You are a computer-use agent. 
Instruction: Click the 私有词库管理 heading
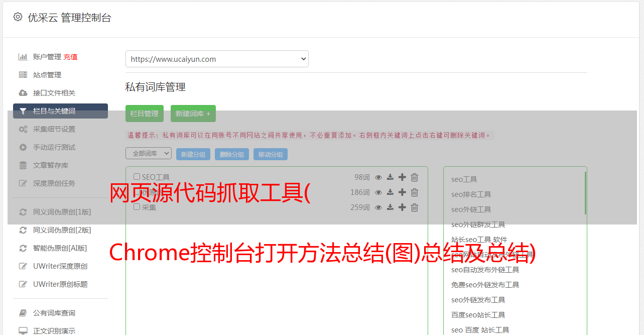(x=156, y=87)
